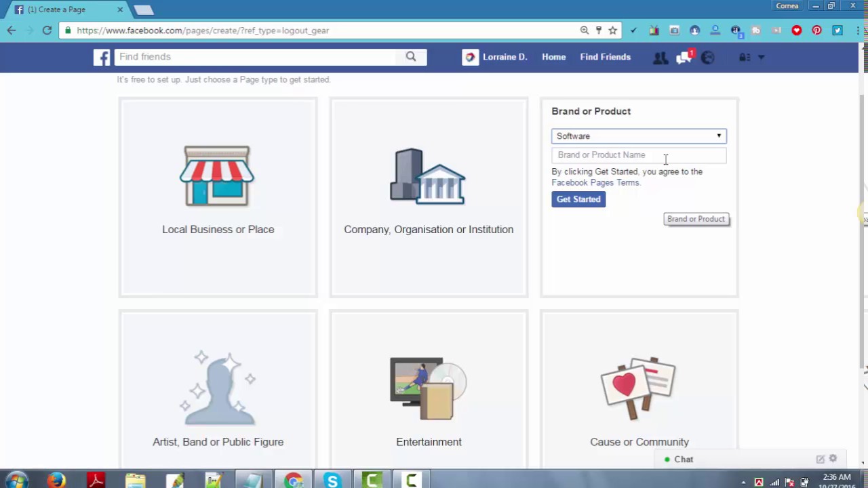This screenshot has height=488, width=868.
Task: Open a new browser tab
Action: 144,9
